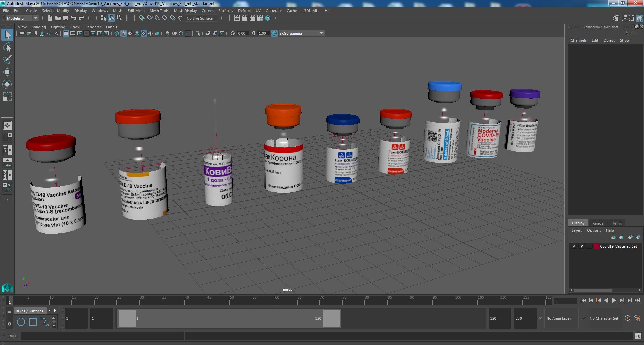Save the current scene
This screenshot has height=345, width=644.
(x=66, y=18)
